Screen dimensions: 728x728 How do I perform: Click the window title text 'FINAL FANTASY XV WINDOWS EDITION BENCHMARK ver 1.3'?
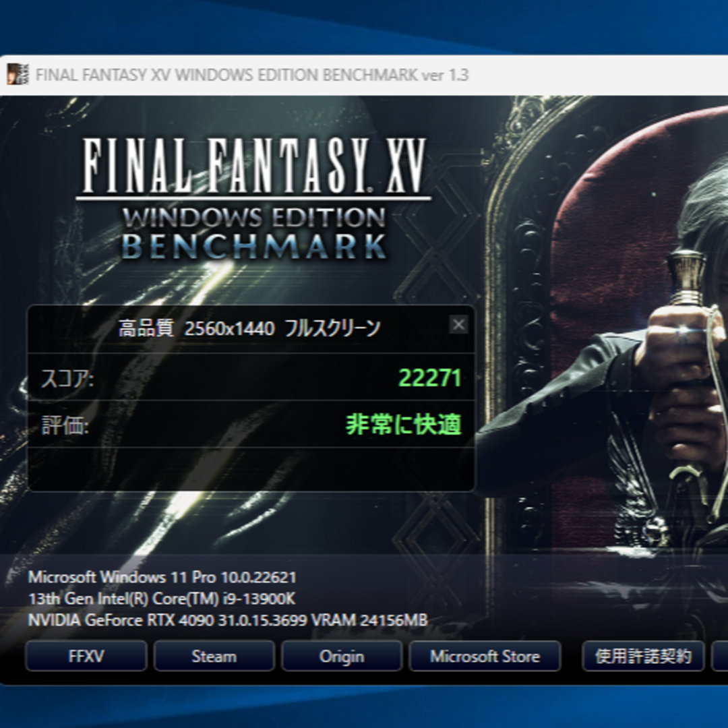(x=252, y=75)
